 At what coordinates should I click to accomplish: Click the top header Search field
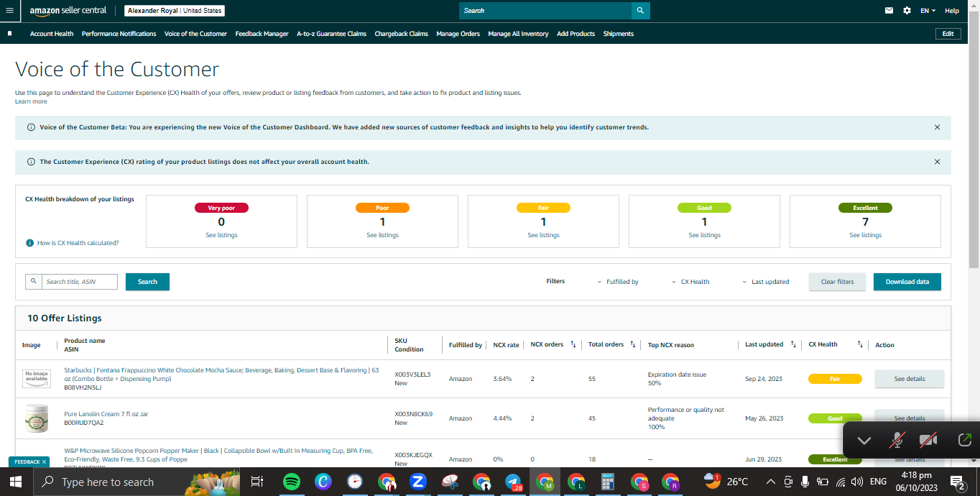click(x=545, y=11)
